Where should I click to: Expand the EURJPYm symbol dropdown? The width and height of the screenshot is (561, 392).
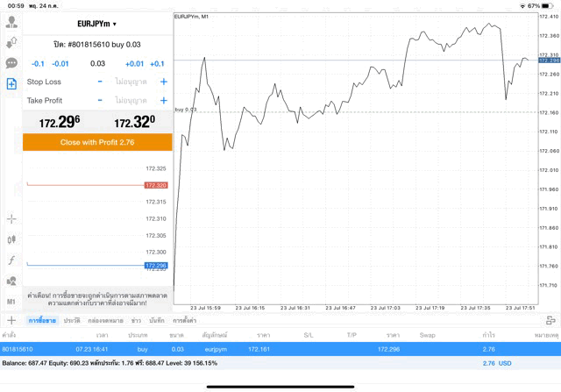97,24
